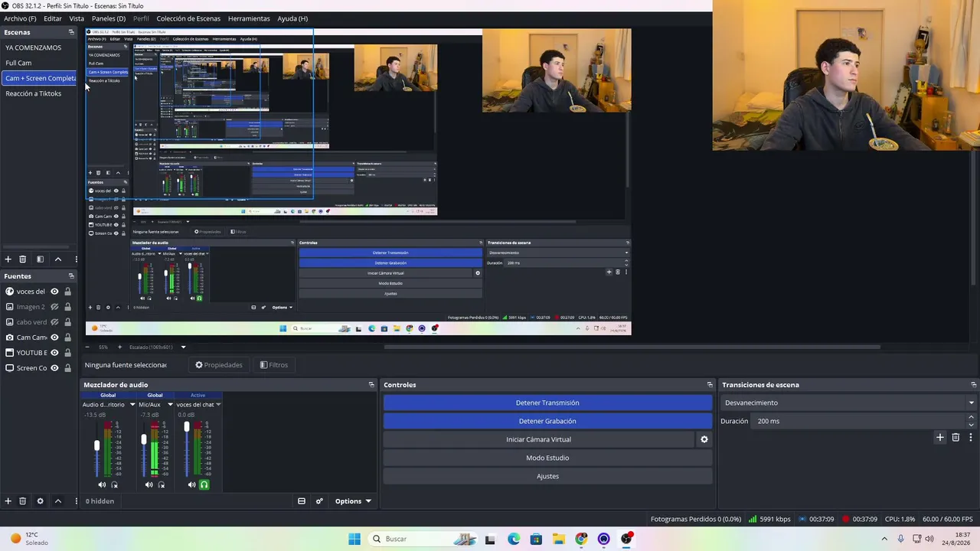Unlock the 'voces del' source
The height and width of the screenshot is (551, 980).
(67, 292)
